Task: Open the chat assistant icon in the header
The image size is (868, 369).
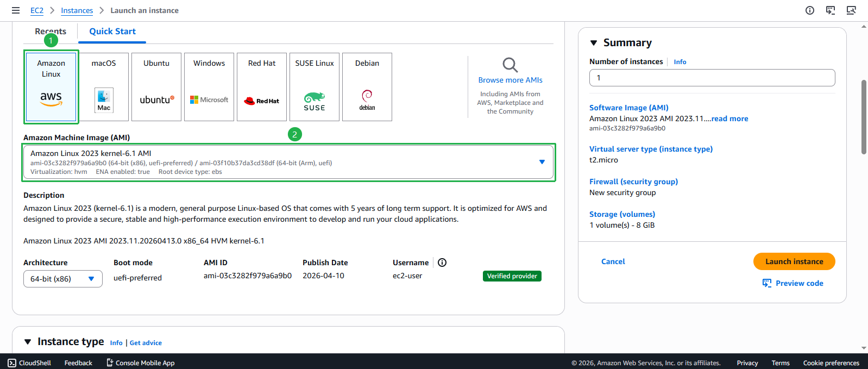Action: [x=831, y=10]
